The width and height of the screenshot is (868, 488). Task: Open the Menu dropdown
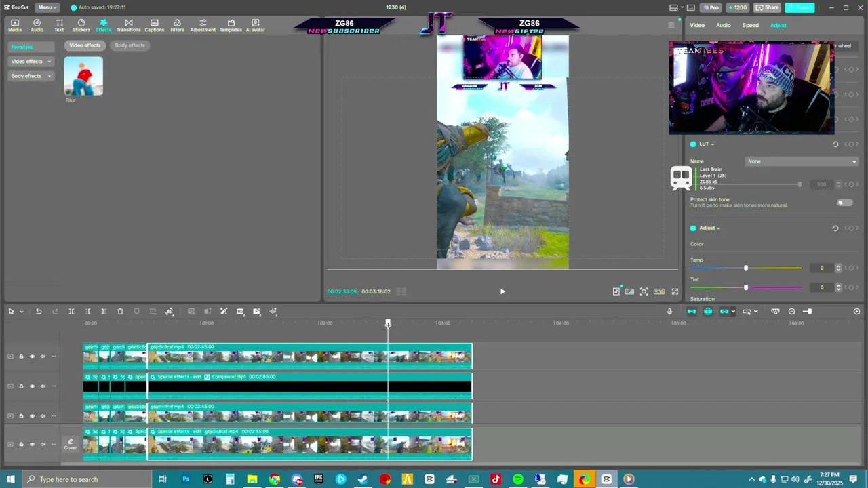point(46,7)
